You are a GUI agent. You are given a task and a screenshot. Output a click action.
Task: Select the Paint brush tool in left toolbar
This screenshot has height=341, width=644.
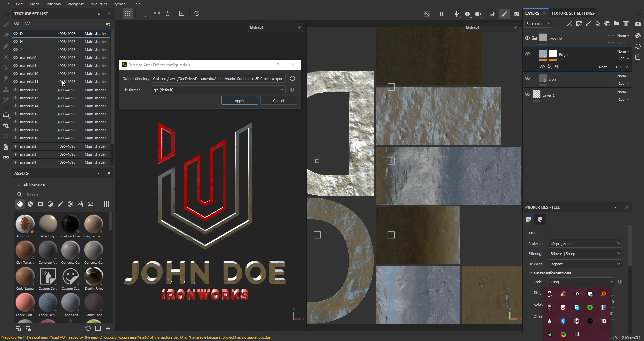[6, 24]
